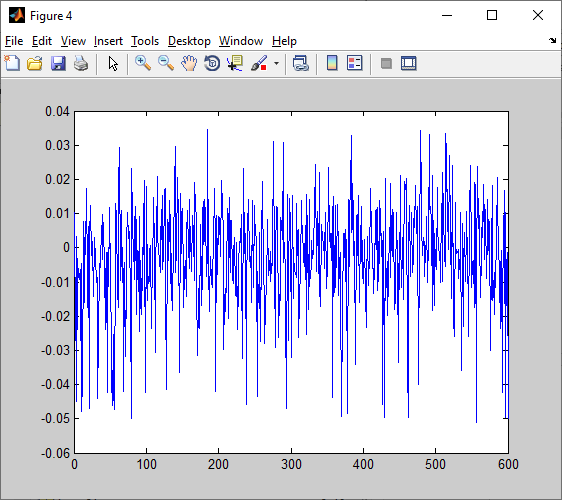
Task: Enable the Pan hand tool
Action: (x=189, y=63)
